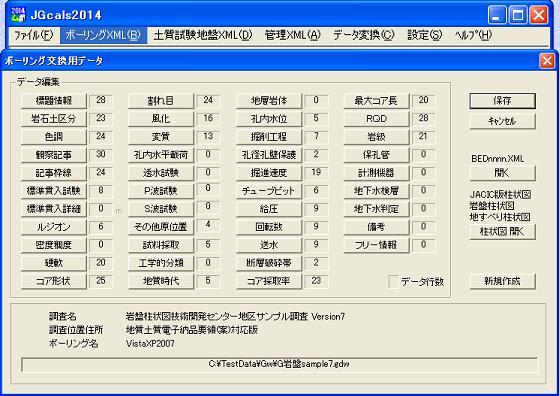Click the JGcals2014 title bar app icon
The image size is (560, 396).
pyautogui.click(x=18, y=14)
